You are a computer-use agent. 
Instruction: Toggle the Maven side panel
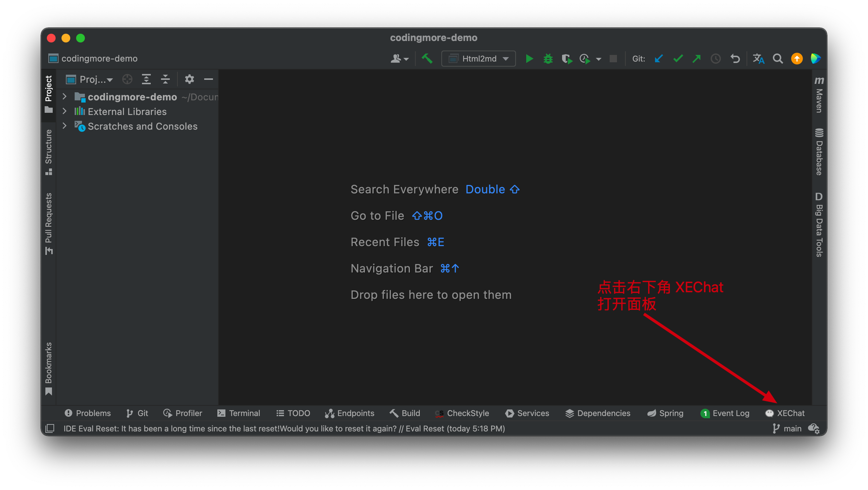pos(819,95)
